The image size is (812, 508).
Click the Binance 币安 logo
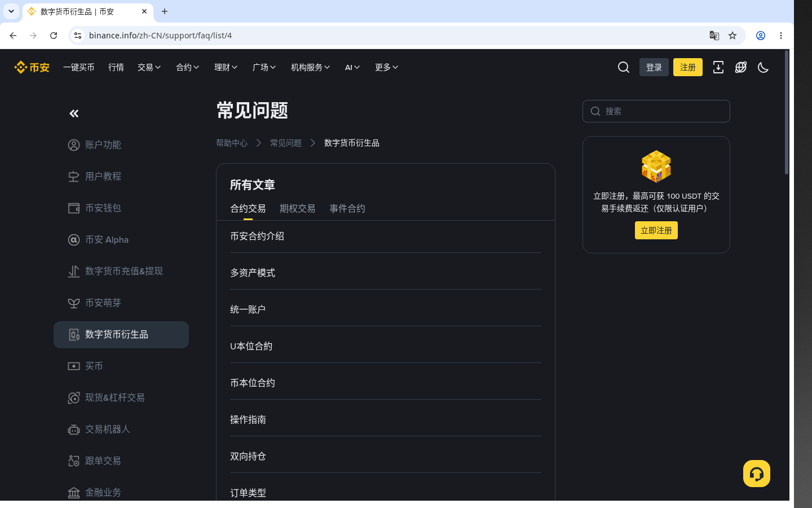tap(32, 68)
